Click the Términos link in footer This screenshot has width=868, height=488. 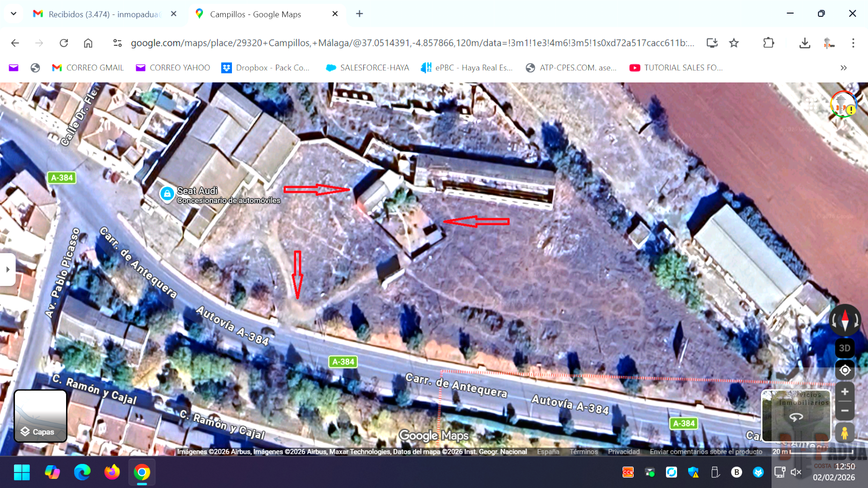pyautogui.click(x=583, y=452)
